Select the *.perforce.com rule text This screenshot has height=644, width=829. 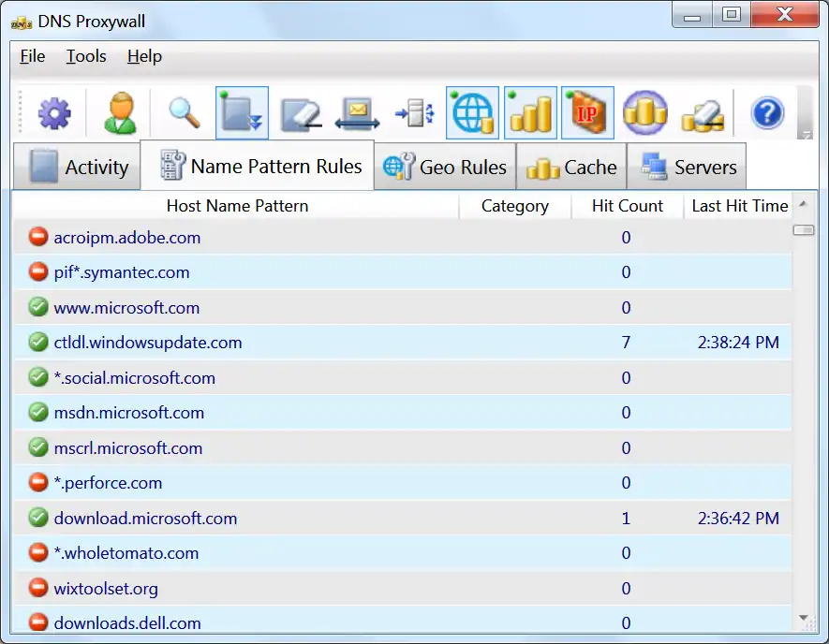pyautogui.click(x=108, y=483)
